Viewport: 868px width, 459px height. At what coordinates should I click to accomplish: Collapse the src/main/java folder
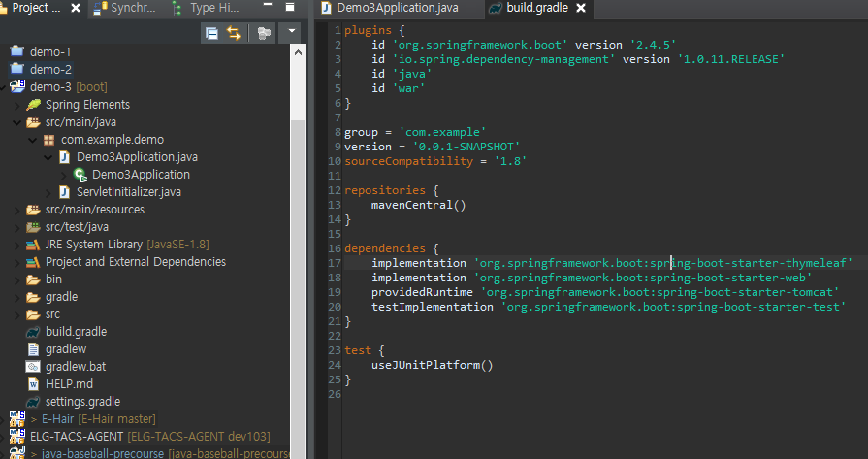(16, 122)
